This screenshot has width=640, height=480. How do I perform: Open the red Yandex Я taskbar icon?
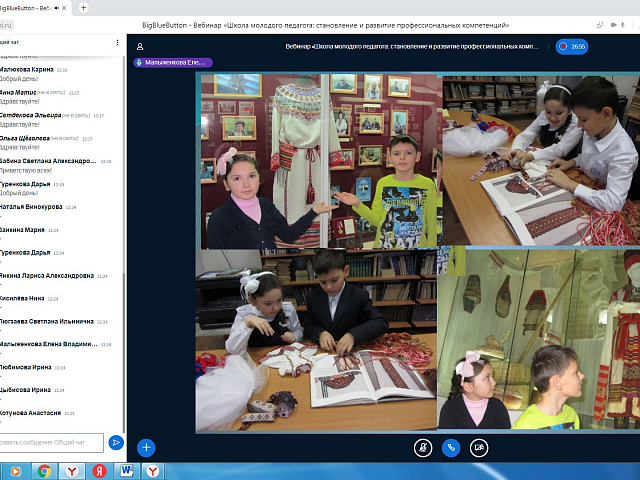pyautogui.click(x=99, y=471)
